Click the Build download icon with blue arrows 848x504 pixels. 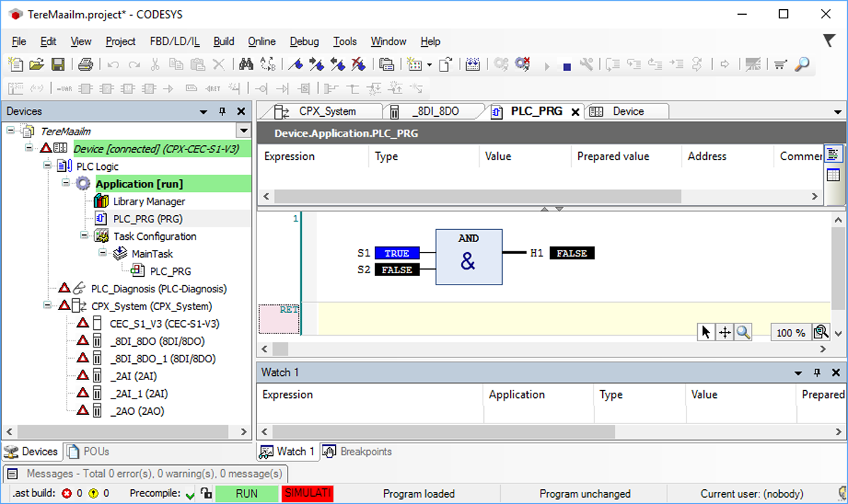point(473,65)
